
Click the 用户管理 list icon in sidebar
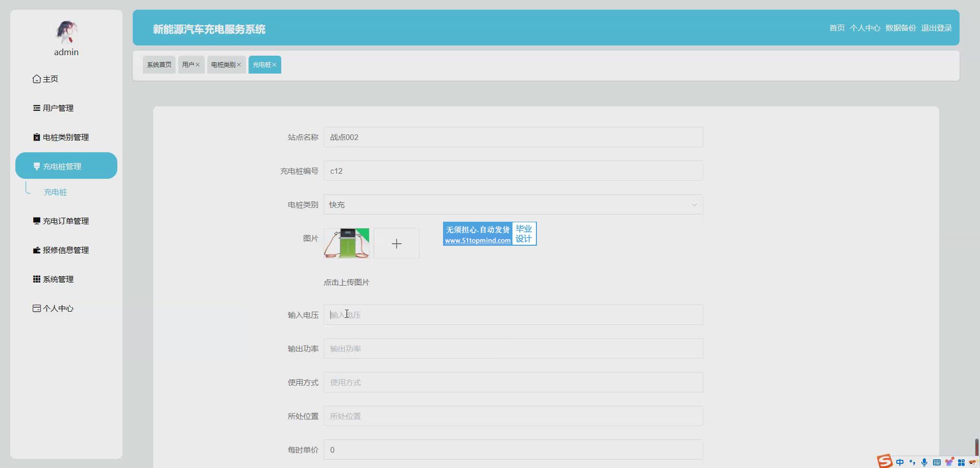(x=36, y=108)
